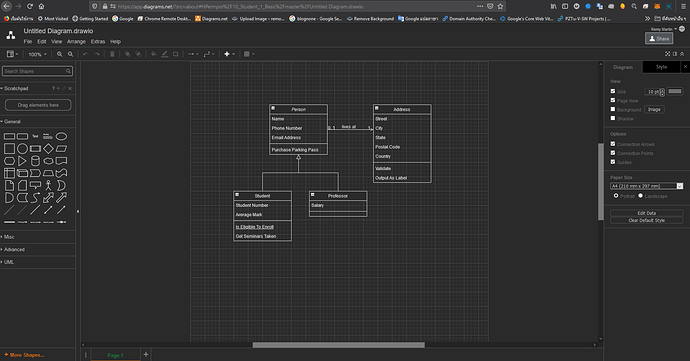This screenshot has width=690, height=361.
Task: Click the Firefox reload page icon
Action: point(29,6)
